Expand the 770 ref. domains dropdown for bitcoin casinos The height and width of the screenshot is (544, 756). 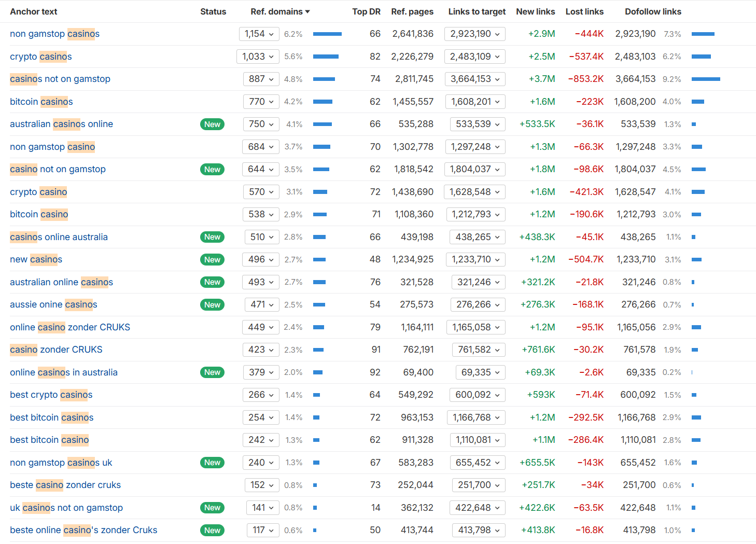tap(261, 102)
